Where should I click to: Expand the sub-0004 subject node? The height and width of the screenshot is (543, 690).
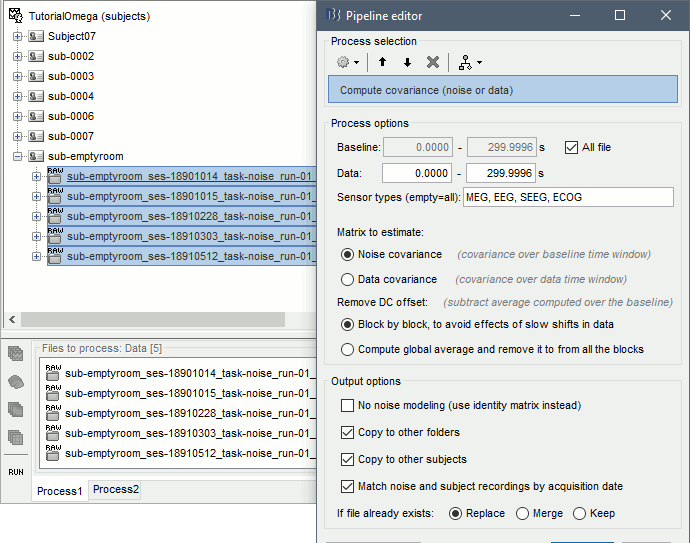click(17, 97)
